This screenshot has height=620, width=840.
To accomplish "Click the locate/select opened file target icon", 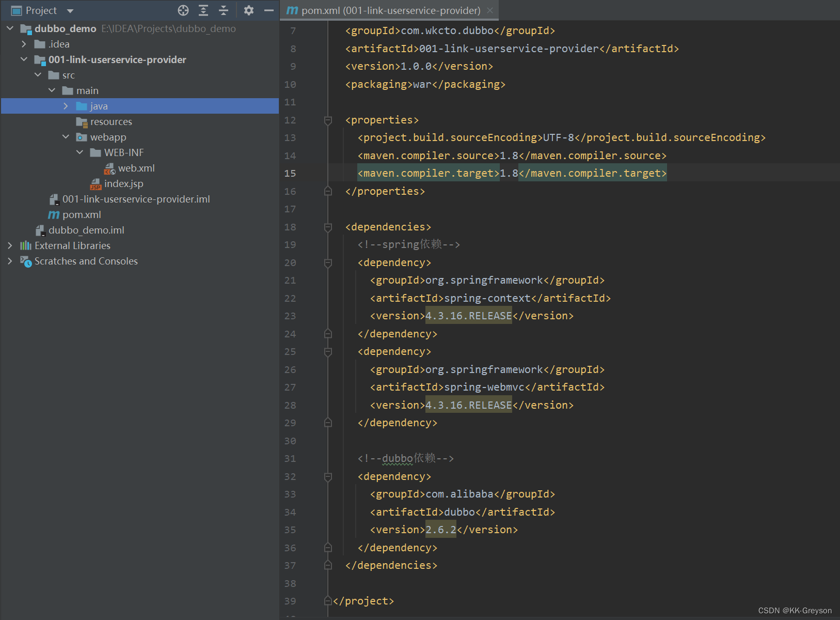I will click(183, 10).
